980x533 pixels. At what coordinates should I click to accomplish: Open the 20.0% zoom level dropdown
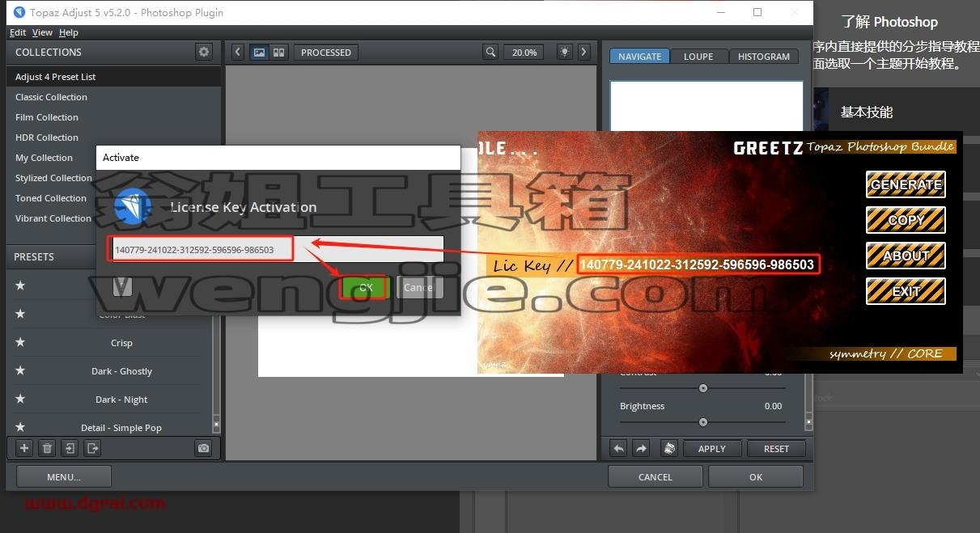[524, 52]
